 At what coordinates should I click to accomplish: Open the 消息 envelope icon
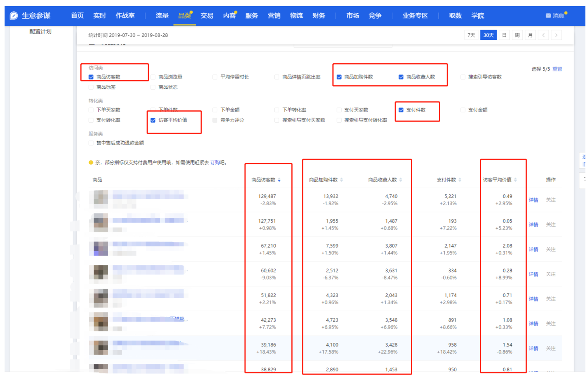(548, 15)
